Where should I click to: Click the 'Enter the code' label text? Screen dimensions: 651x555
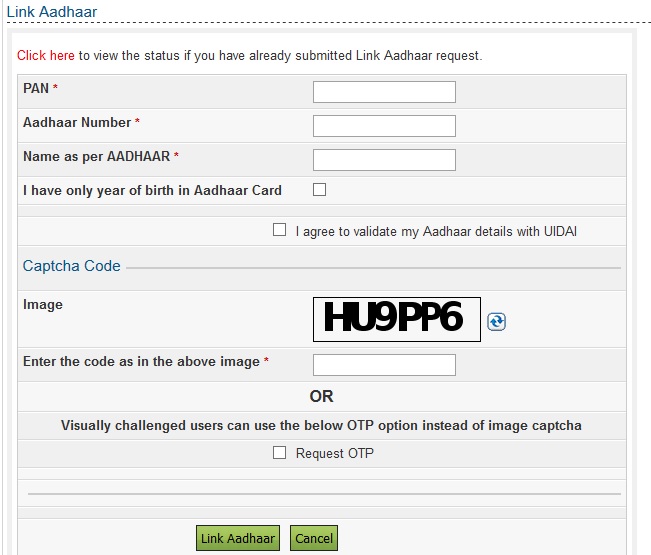[x=141, y=361]
